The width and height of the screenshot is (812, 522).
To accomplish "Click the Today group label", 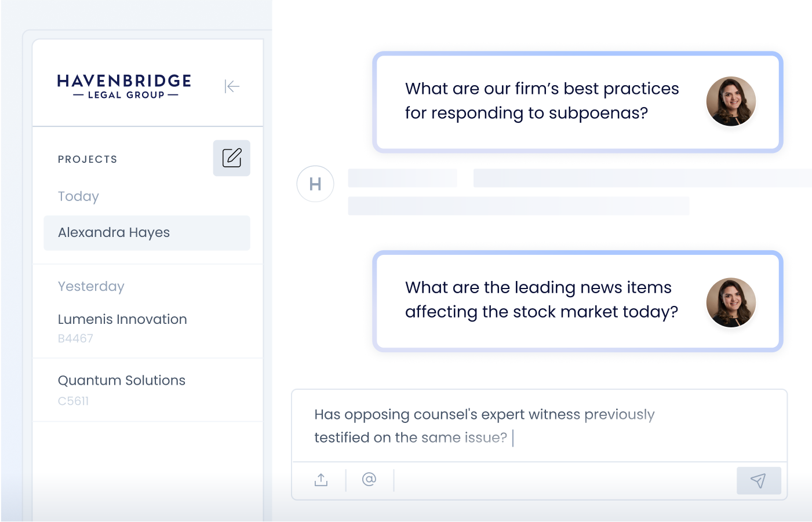I will click(x=78, y=196).
